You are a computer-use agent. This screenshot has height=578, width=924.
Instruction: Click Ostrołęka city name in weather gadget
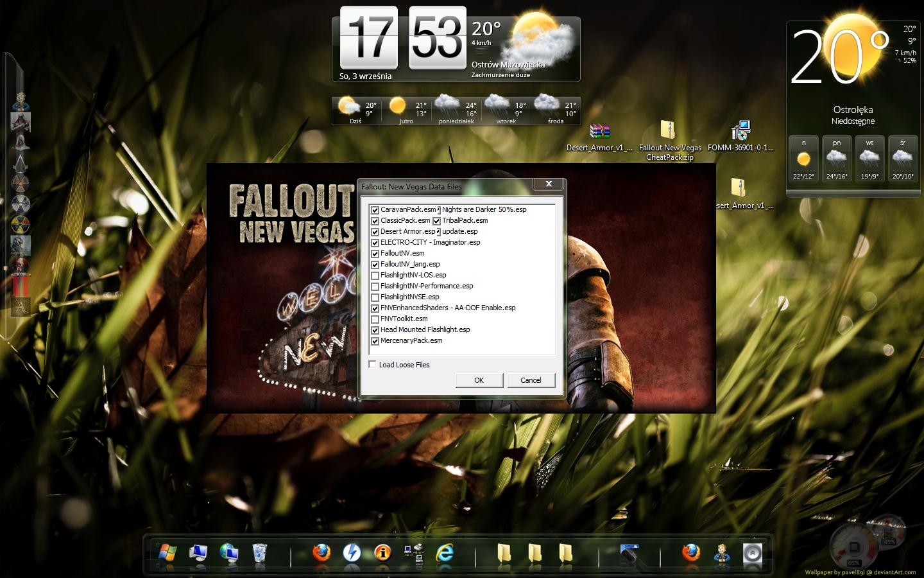click(x=853, y=110)
